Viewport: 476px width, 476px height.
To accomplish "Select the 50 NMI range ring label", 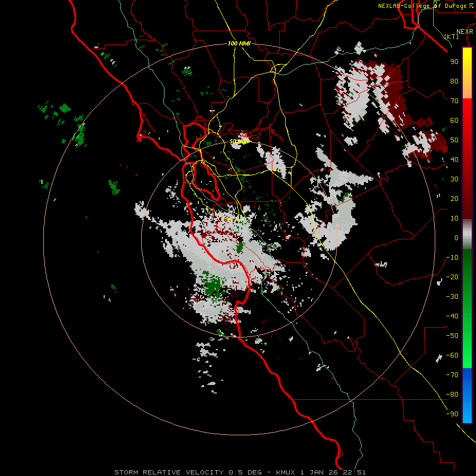I will point(239,141).
